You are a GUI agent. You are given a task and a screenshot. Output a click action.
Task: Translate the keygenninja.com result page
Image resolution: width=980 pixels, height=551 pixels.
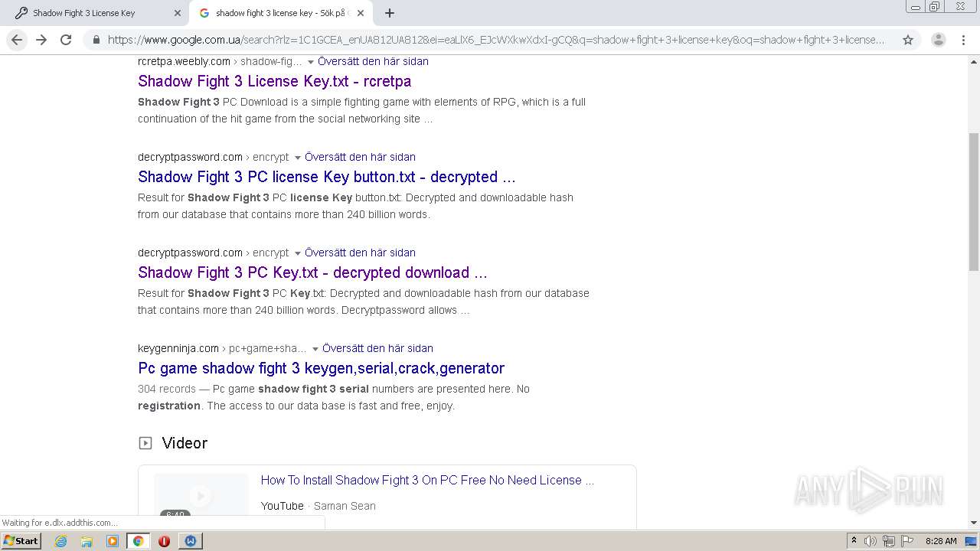click(x=377, y=348)
